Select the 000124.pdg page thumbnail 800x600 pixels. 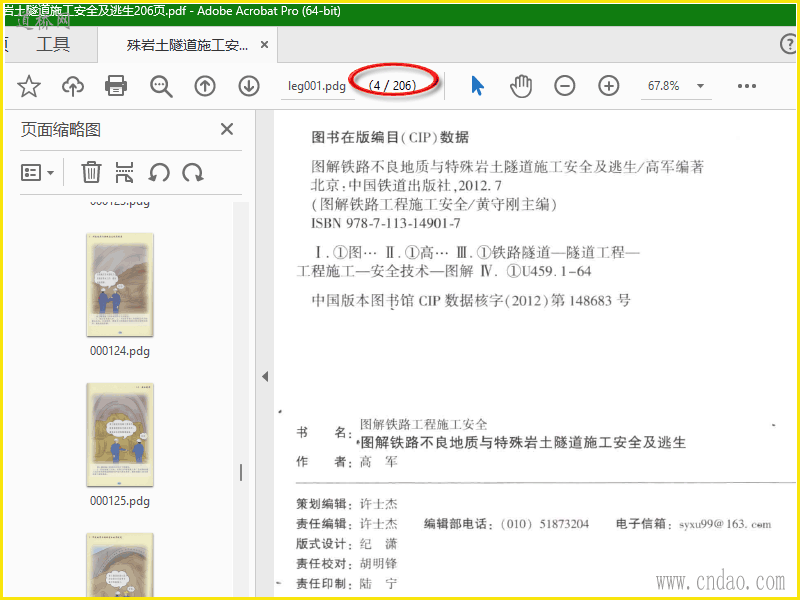point(120,285)
